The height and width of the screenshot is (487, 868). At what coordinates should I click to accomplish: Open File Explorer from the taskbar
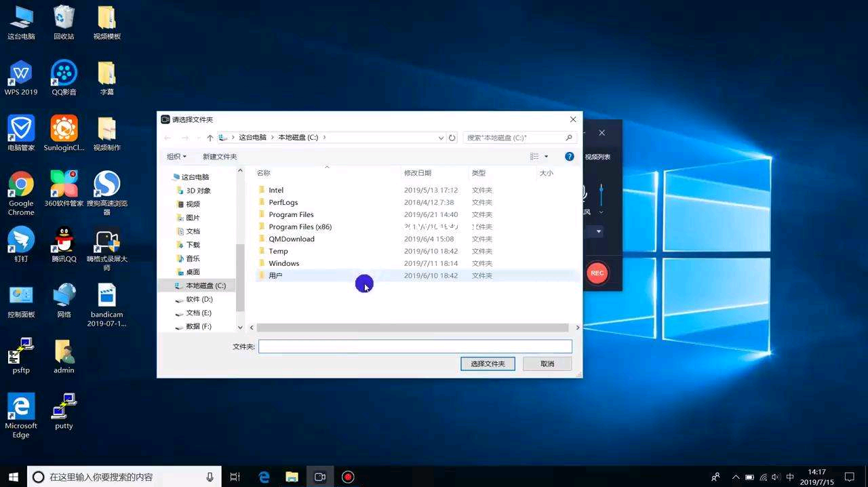(292, 477)
